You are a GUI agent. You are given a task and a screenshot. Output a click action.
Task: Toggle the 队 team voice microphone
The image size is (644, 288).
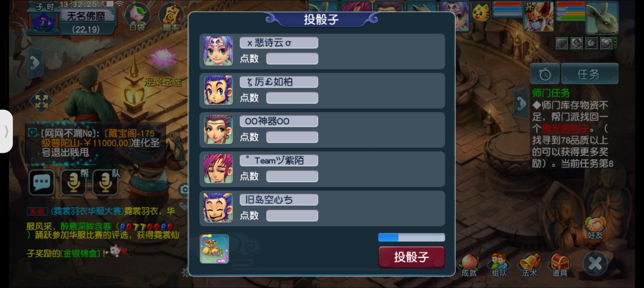click(x=105, y=182)
